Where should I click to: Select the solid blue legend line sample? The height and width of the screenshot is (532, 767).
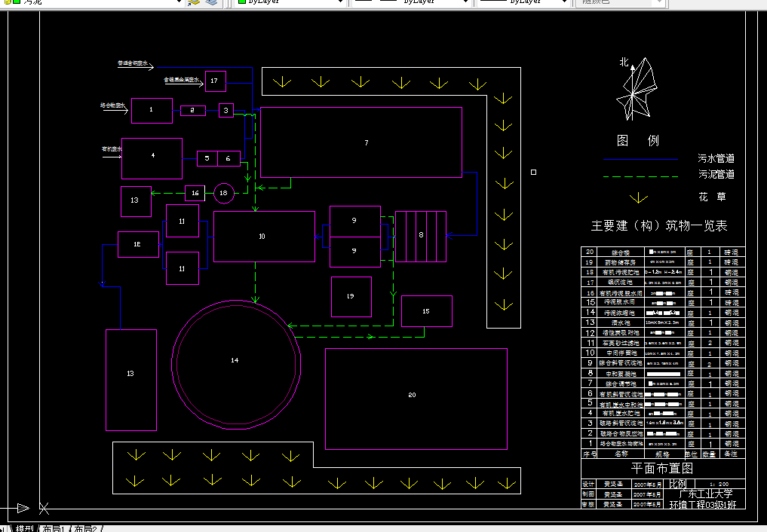641,159
